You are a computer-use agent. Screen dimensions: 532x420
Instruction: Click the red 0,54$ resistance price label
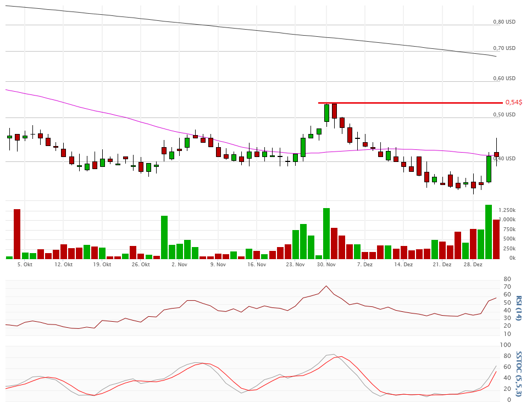[x=514, y=103]
